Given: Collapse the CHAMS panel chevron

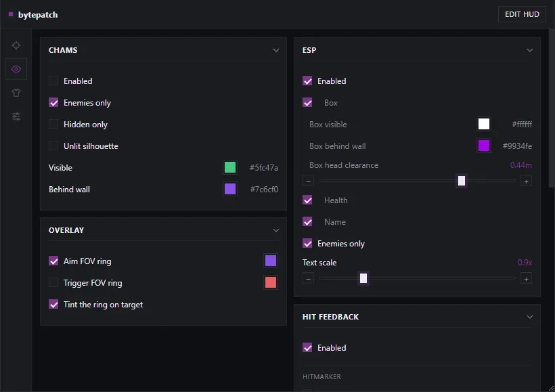Looking at the screenshot, I should (x=276, y=50).
